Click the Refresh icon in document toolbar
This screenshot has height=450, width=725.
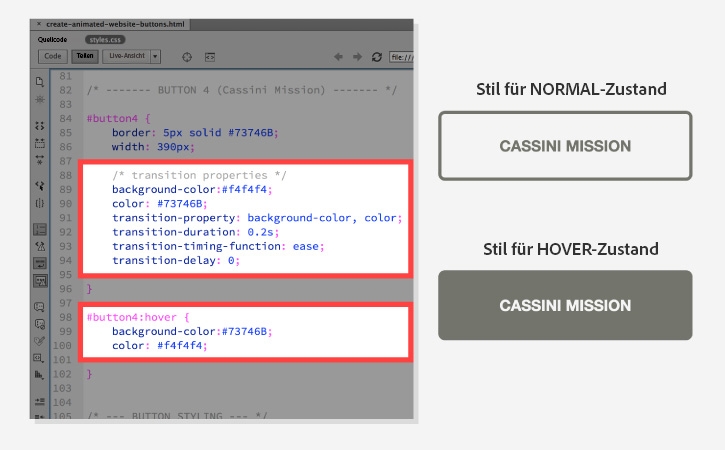tap(377, 57)
